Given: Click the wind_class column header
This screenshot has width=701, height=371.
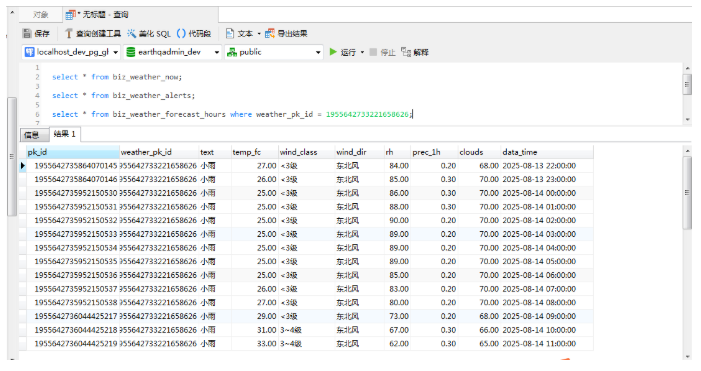Looking at the screenshot, I should click(x=306, y=152).
